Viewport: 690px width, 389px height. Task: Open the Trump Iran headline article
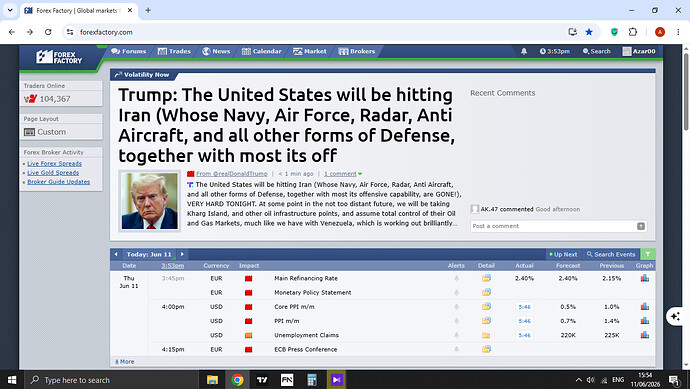(286, 125)
